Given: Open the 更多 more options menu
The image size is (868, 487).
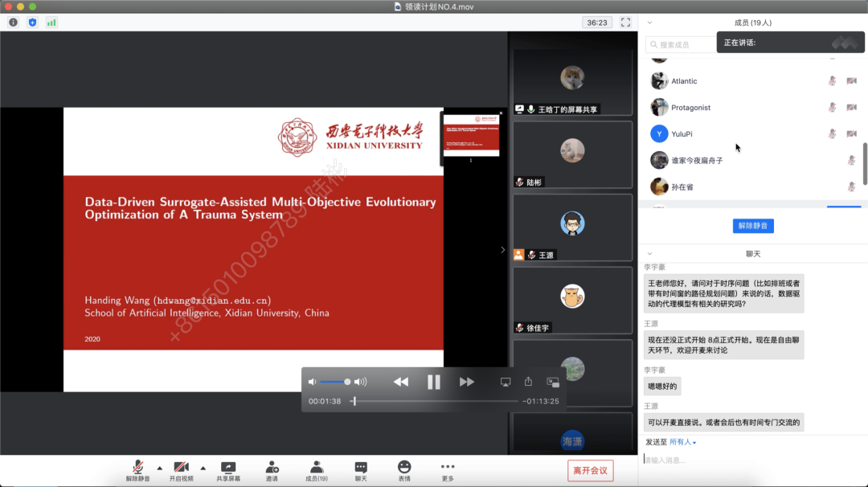Looking at the screenshot, I should pyautogui.click(x=448, y=470).
